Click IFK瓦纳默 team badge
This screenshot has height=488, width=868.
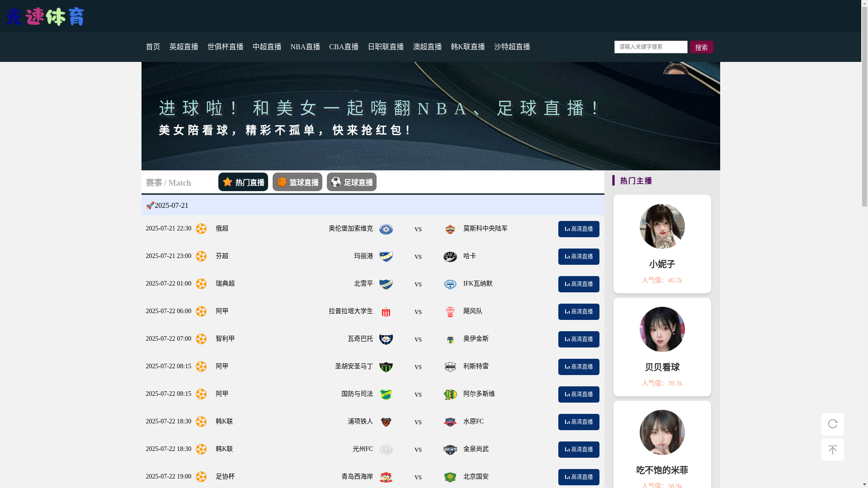[450, 284]
